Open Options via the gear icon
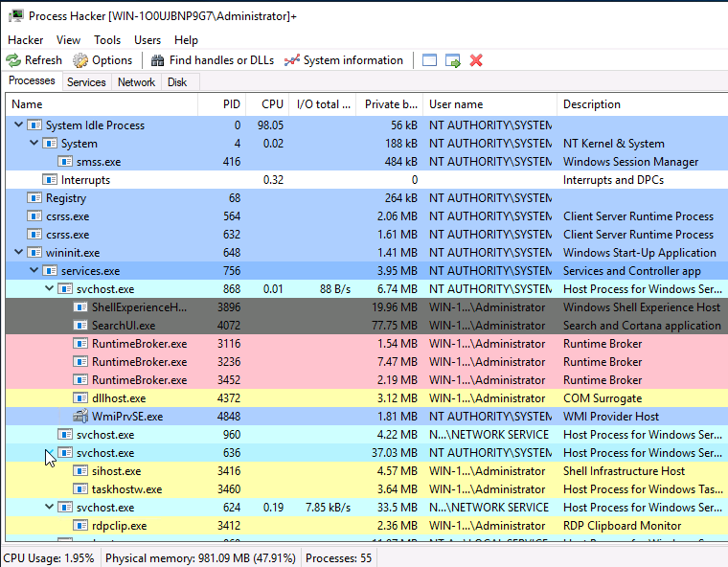 click(80, 60)
